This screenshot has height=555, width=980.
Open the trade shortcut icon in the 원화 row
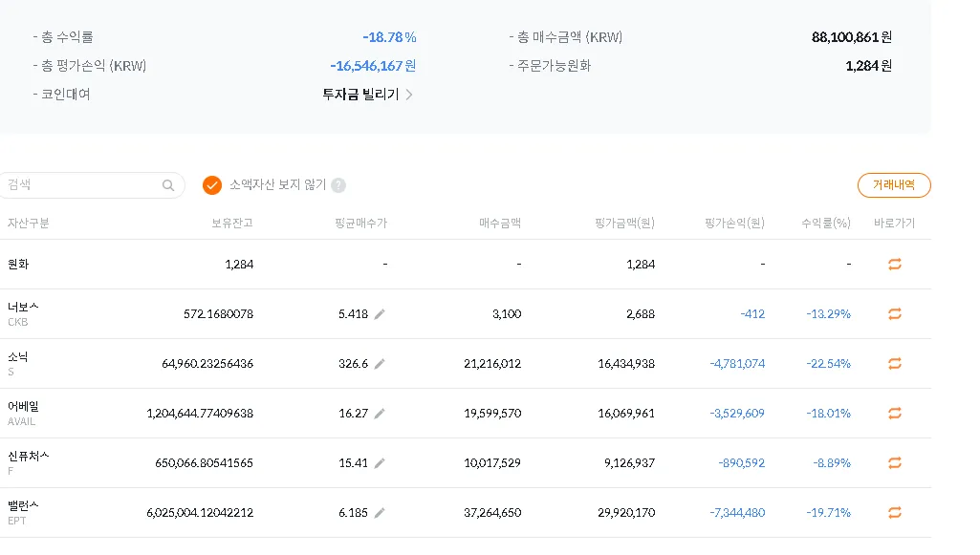[x=894, y=264]
